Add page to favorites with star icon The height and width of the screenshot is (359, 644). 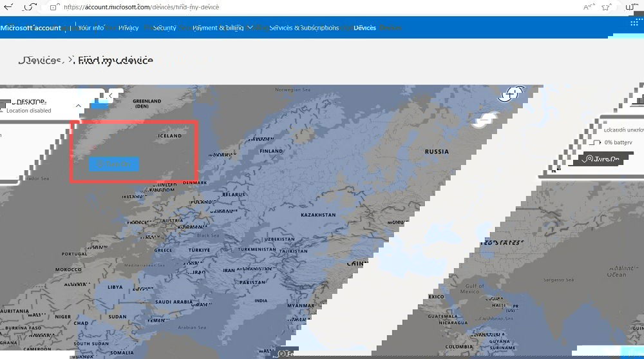606,7
